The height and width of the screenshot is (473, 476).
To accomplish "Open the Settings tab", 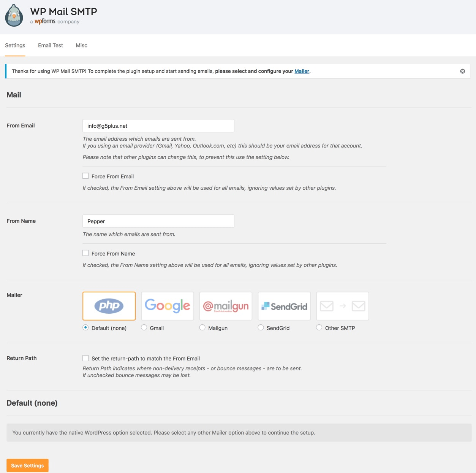I will 15,45.
